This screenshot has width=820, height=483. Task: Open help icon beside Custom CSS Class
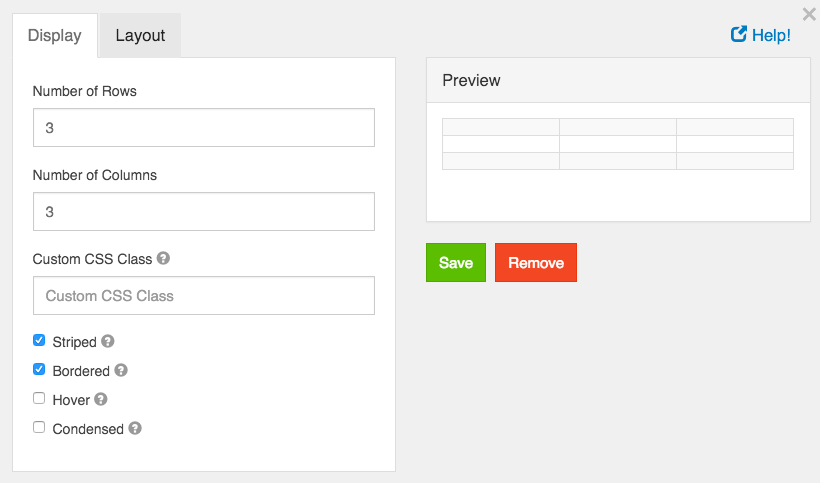163,258
